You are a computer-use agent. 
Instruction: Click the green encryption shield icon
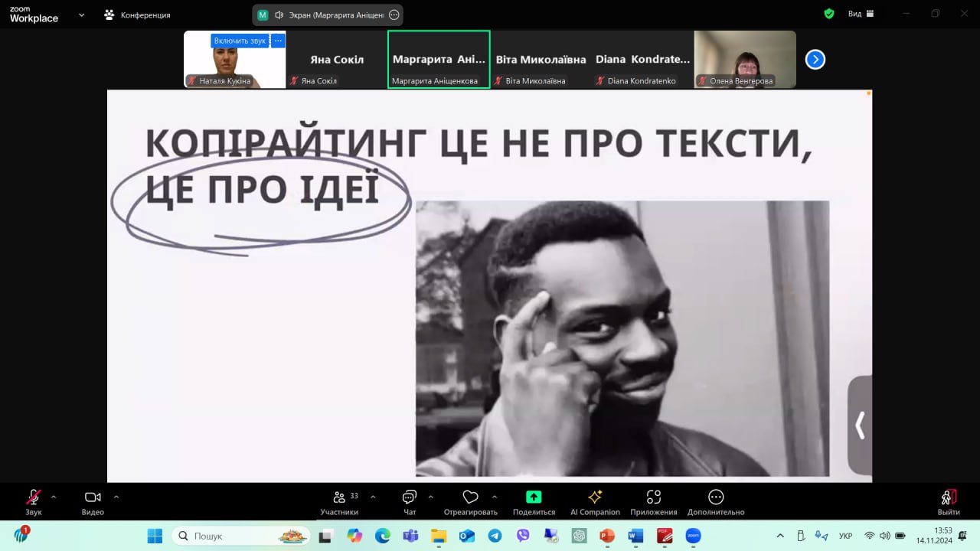coord(828,14)
